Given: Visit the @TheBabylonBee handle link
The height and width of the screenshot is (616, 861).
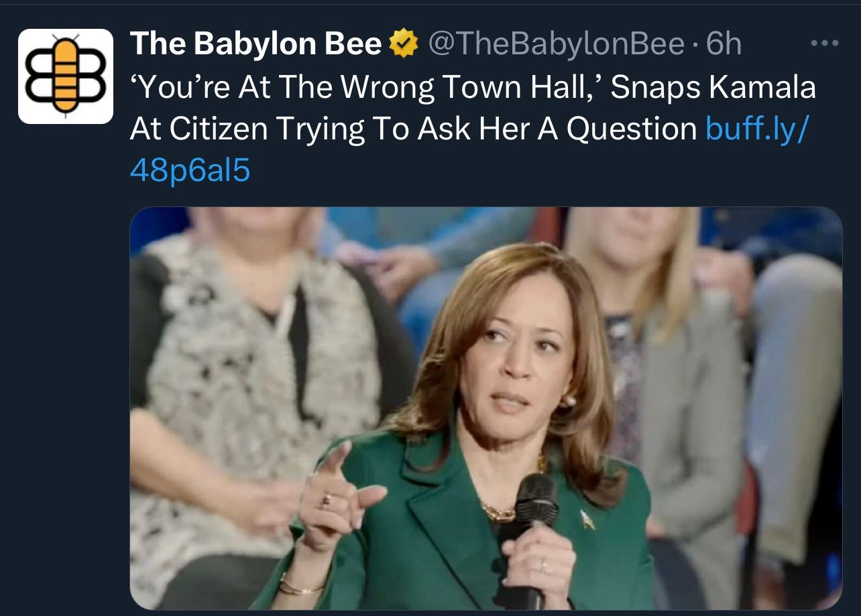Looking at the screenshot, I should coord(557,45).
